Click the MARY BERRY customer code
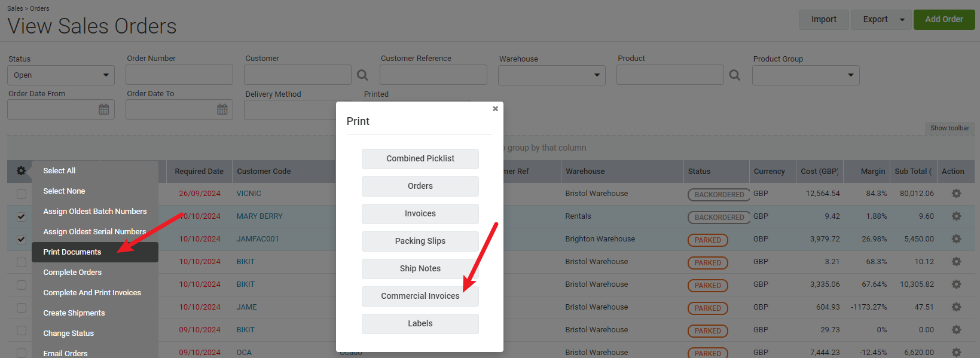Screen dimensions: 980x358 tap(259, 216)
